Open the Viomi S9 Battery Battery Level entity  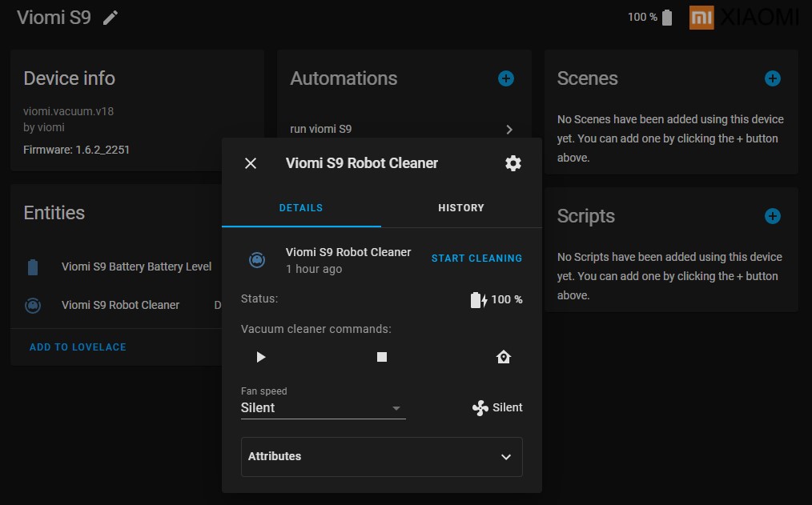136,267
